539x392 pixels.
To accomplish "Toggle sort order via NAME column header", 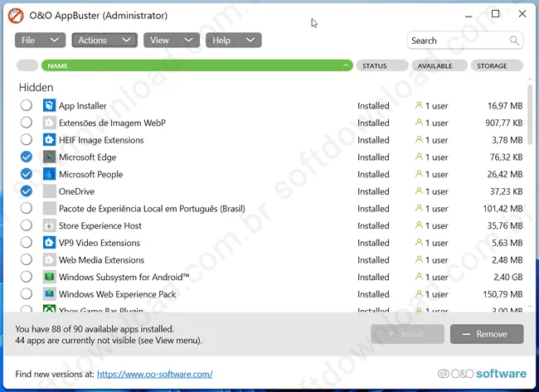I will point(197,65).
